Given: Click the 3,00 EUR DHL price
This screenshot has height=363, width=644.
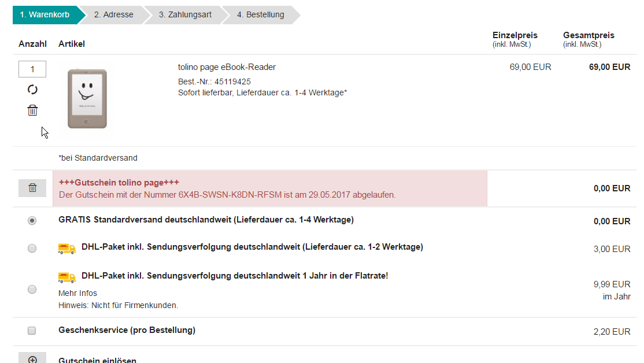Looking at the screenshot, I should point(612,249).
